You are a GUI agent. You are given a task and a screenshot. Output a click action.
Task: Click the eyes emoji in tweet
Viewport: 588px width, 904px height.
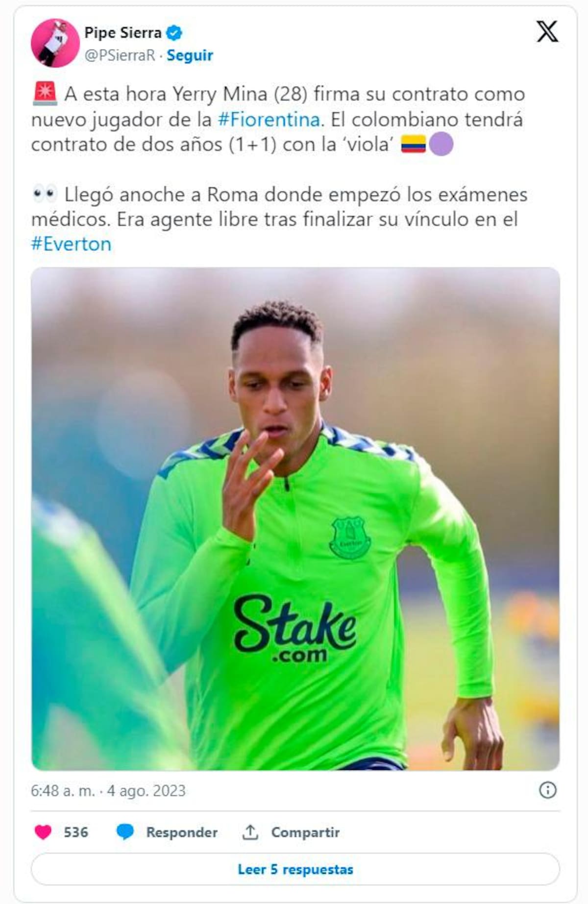[45, 194]
